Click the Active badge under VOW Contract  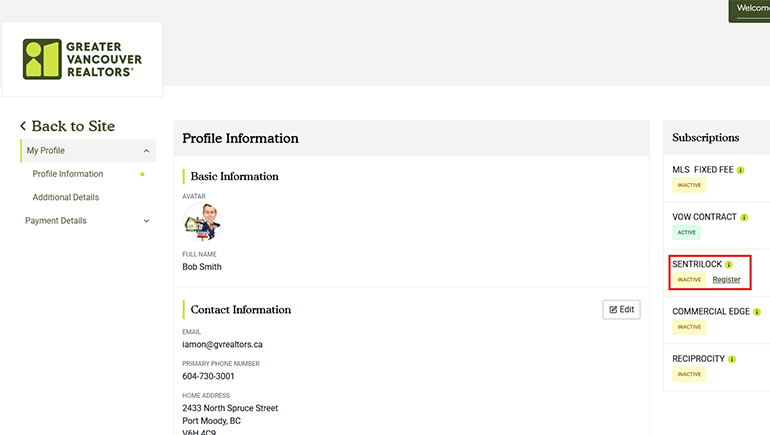pos(687,232)
